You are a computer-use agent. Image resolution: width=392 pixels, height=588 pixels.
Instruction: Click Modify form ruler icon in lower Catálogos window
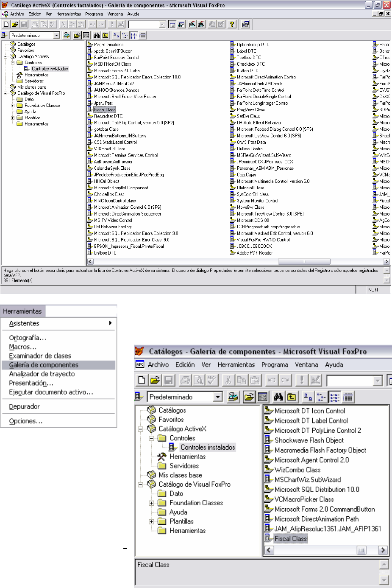[x=315, y=380]
